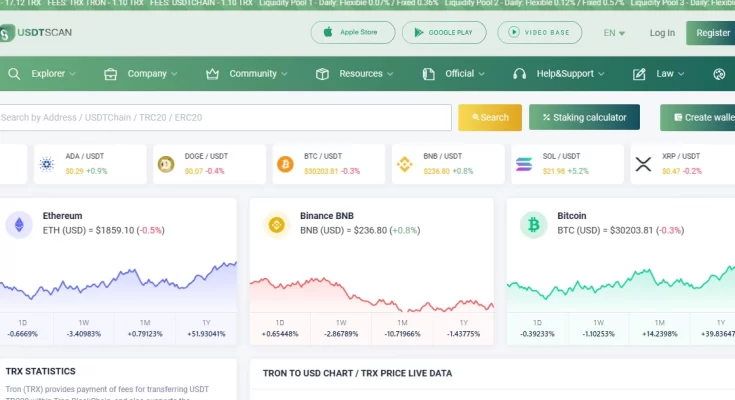The image size is (735, 400).
Task: Click the headset icon beside Help&Support
Action: point(519,74)
